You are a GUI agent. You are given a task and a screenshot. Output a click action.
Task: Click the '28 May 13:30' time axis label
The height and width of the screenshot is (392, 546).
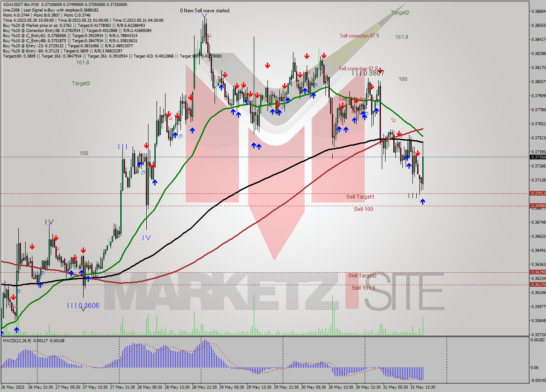pos(177,387)
